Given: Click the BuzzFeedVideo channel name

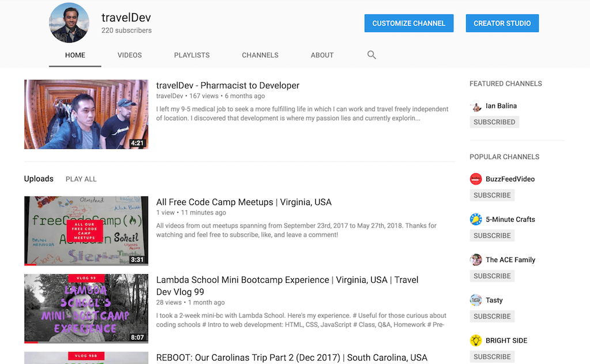Looking at the screenshot, I should [510, 179].
